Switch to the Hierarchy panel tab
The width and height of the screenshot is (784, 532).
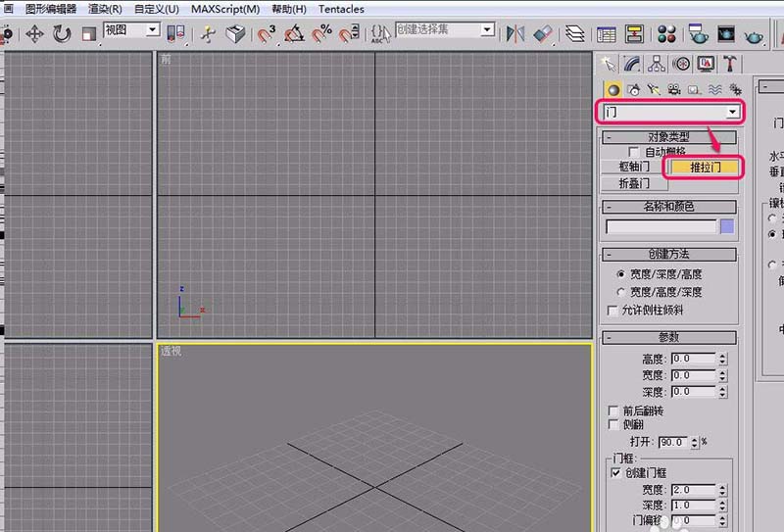click(657, 63)
